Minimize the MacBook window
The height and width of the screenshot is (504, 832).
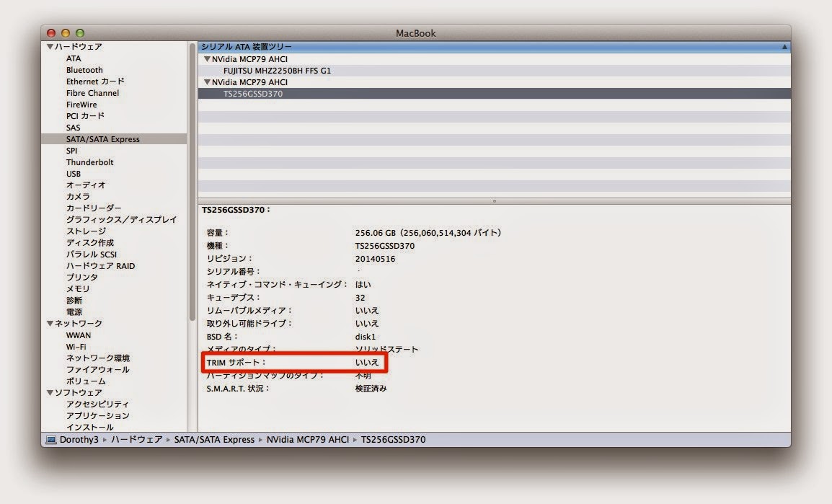coord(66,33)
